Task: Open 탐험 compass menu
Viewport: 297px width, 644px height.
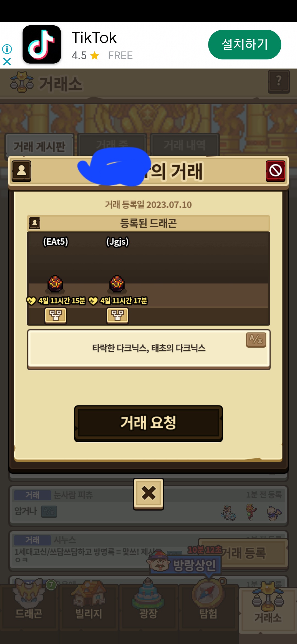Action: (x=208, y=603)
